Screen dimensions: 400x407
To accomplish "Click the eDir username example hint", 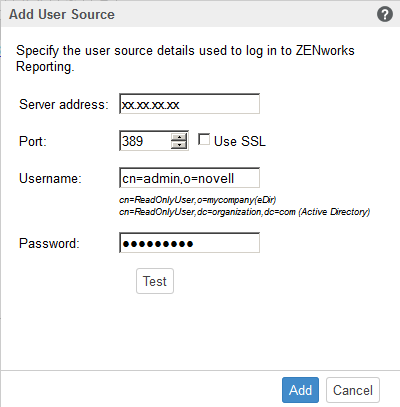I will click(x=198, y=200).
